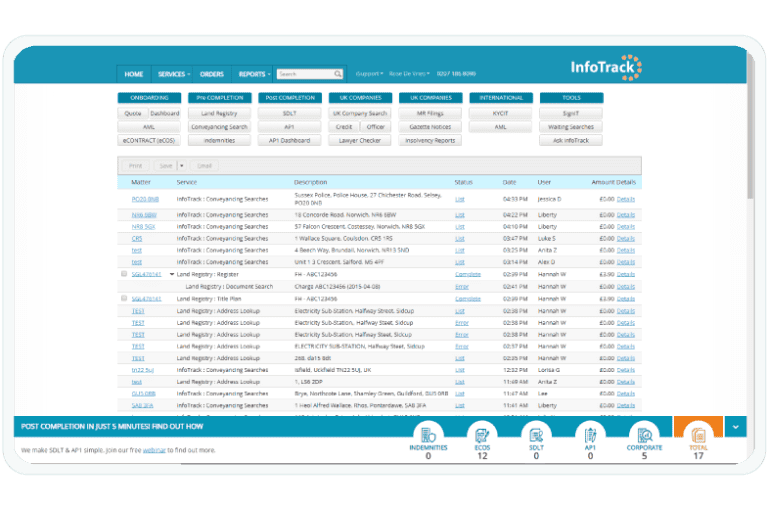Select the INTERNATIONAL category header
The height and width of the screenshot is (510, 768).
click(501, 98)
